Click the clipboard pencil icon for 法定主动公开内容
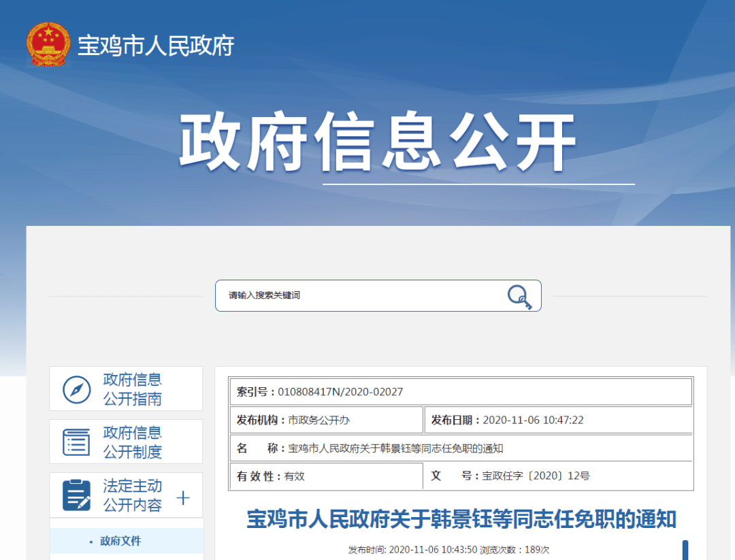 pos(76,495)
